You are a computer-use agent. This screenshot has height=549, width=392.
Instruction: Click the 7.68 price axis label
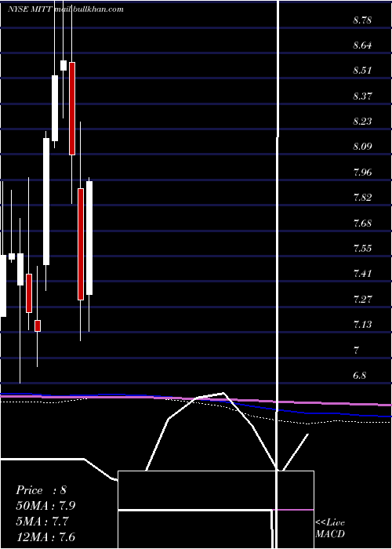(362, 223)
